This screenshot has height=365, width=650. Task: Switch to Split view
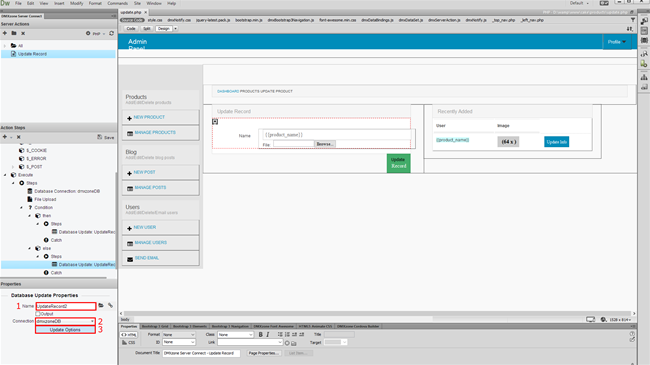coord(147,29)
